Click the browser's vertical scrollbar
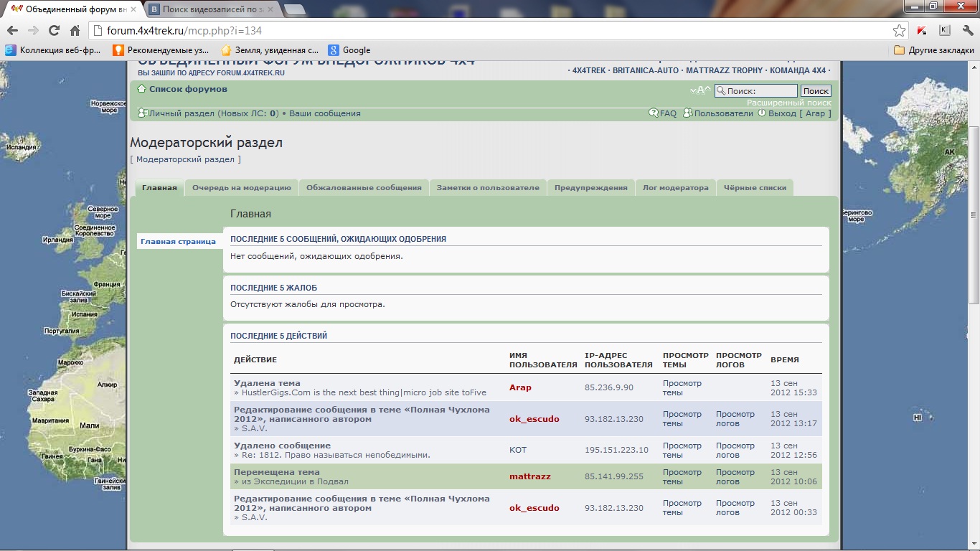The width and height of the screenshot is (980, 551). 974,215
